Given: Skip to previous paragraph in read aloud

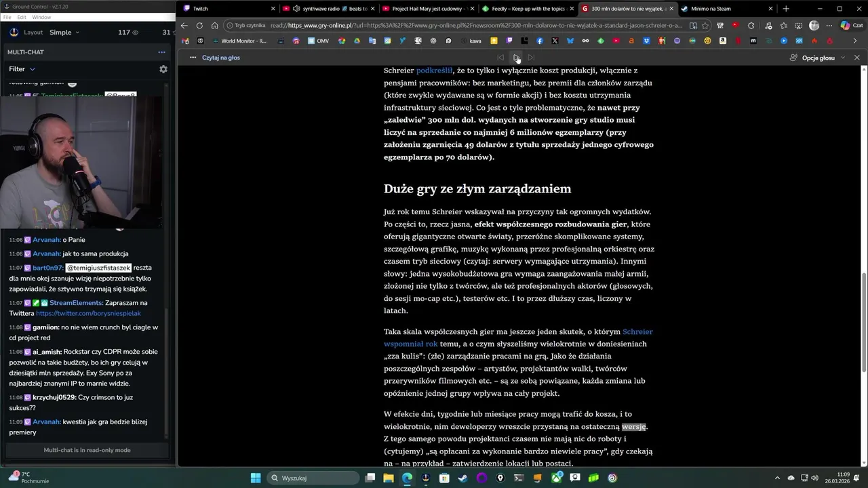Looking at the screenshot, I should tap(500, 58).
